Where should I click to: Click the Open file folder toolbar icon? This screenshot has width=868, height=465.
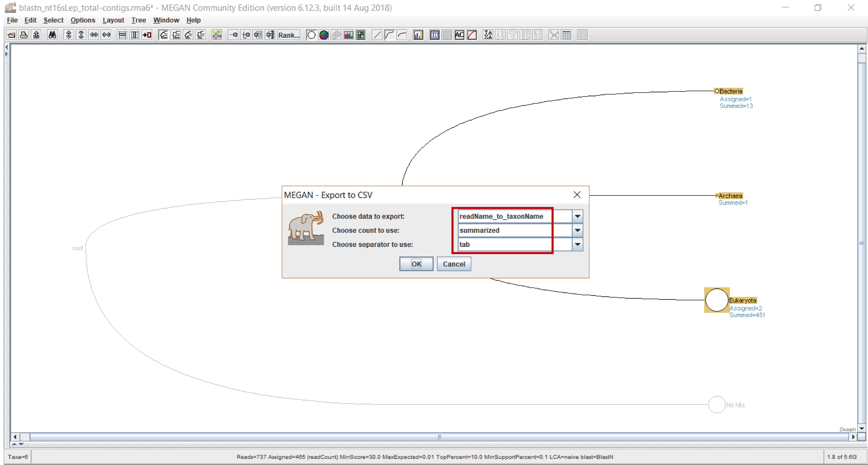[x=11, y=35]
